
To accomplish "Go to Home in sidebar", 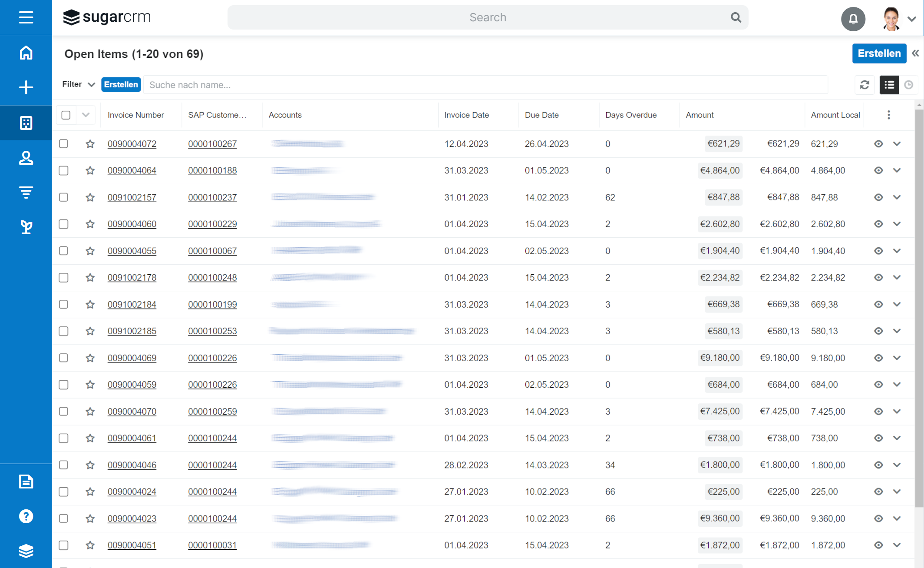I will [26, 53].
